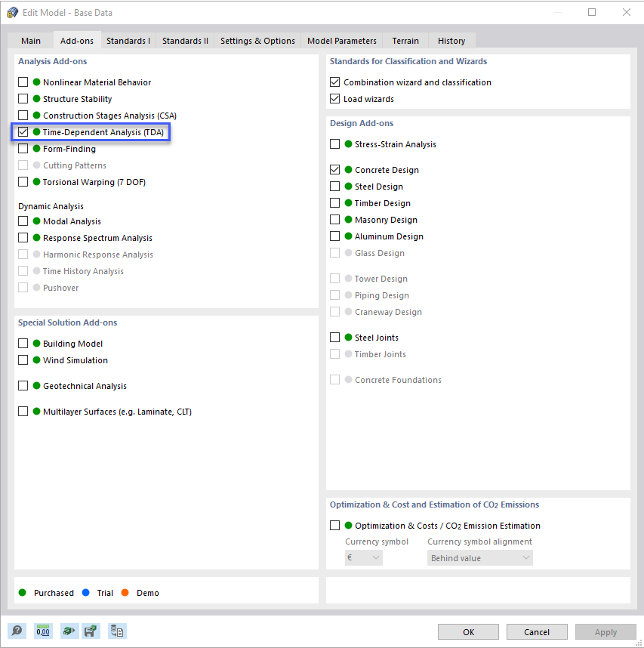The height and width of the screenshot is (648, 644).
Task: Click the blue Trial legend dot
Action: coord(86,593)
